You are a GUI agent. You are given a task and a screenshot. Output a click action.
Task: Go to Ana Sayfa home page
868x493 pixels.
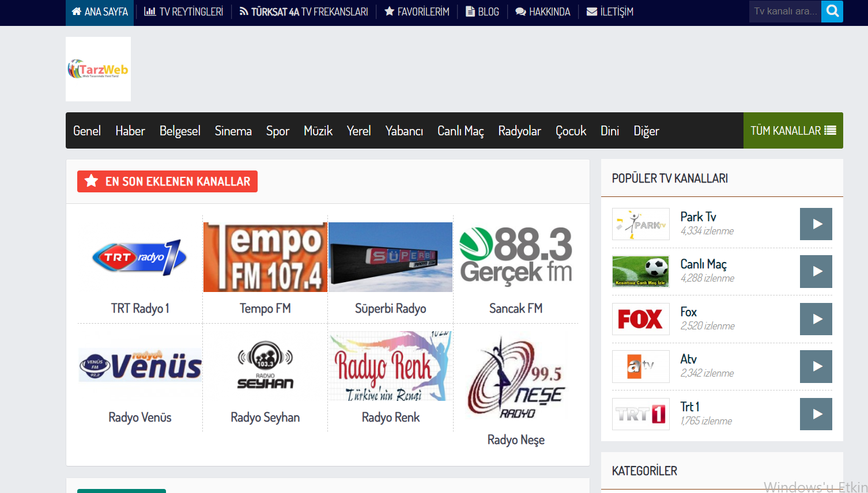[x=100, y=12]
